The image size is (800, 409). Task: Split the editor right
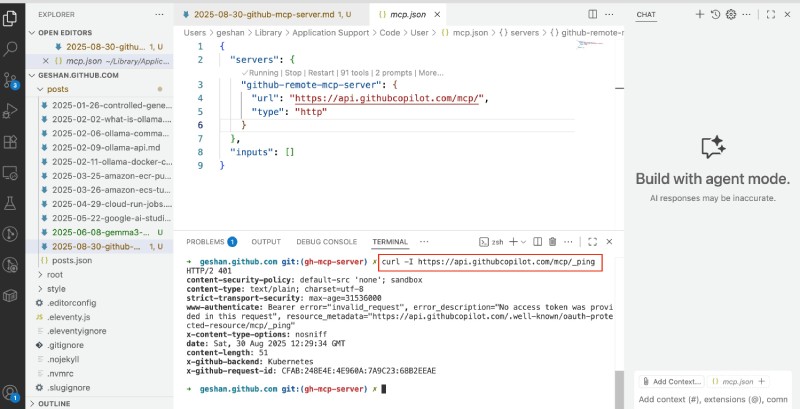coord(592,14)
